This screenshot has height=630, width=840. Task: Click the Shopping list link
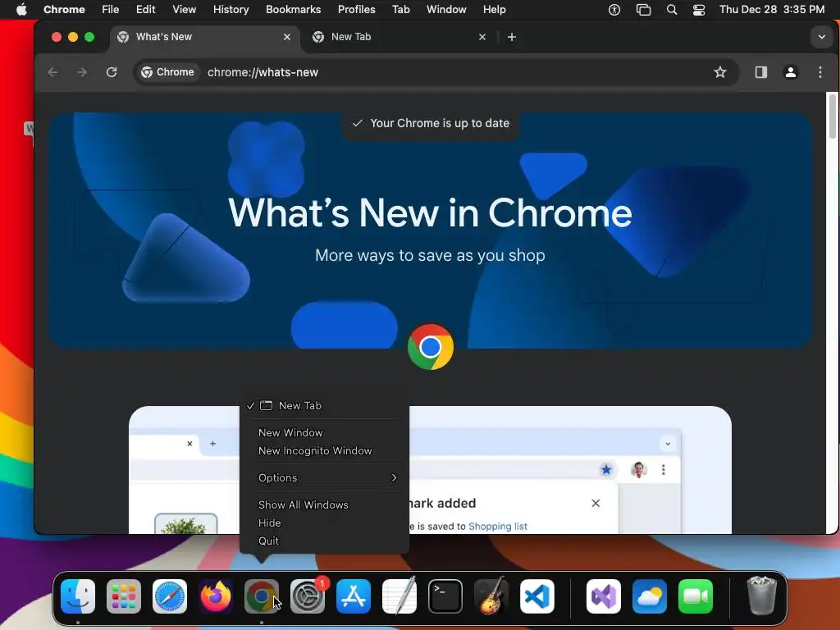coord(498,527)
